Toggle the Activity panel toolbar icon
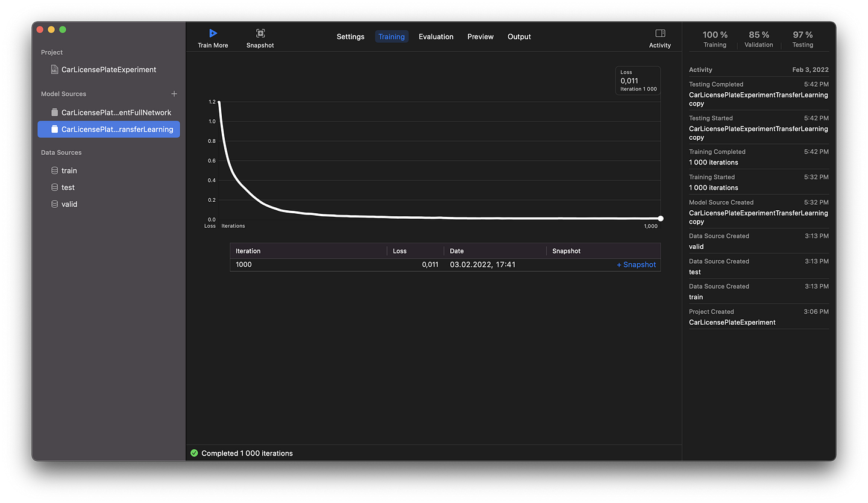This screenshot has width=868, height=503. pos(660,33)
